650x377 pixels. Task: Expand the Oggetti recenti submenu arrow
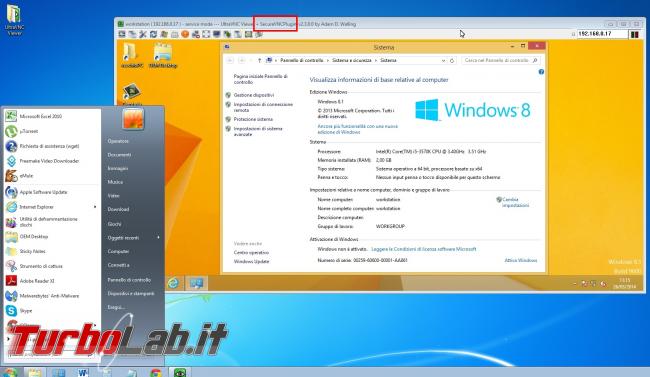click(158, 238)
